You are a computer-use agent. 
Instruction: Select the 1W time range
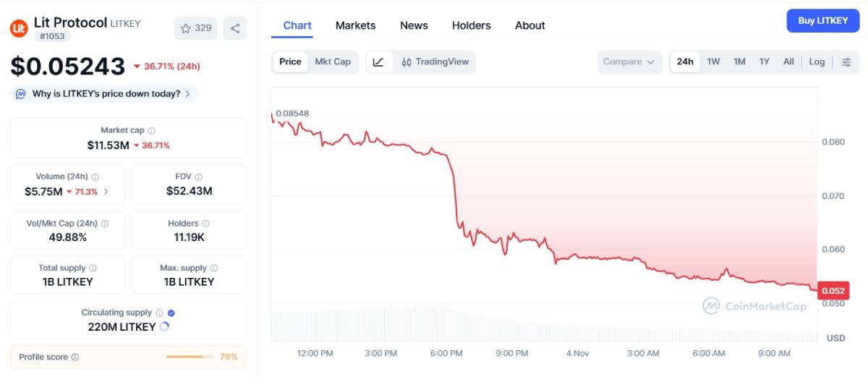713,62
